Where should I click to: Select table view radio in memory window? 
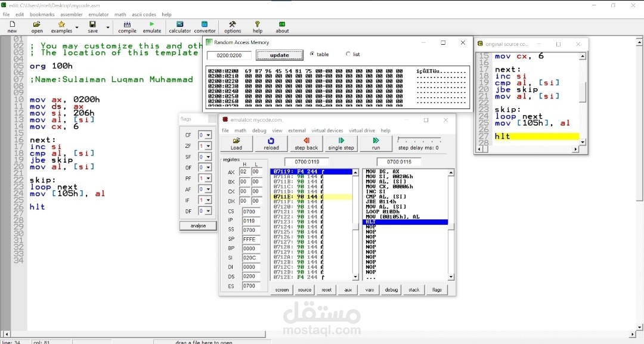[312, 54]
